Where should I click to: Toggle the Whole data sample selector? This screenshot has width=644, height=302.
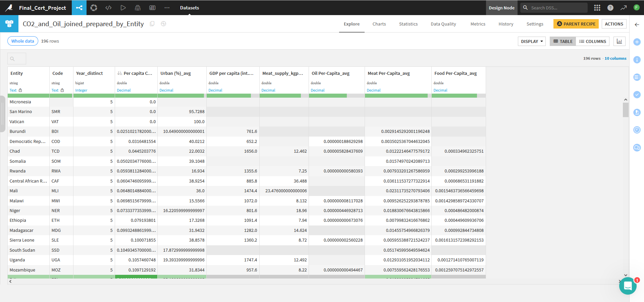point(23,41)
